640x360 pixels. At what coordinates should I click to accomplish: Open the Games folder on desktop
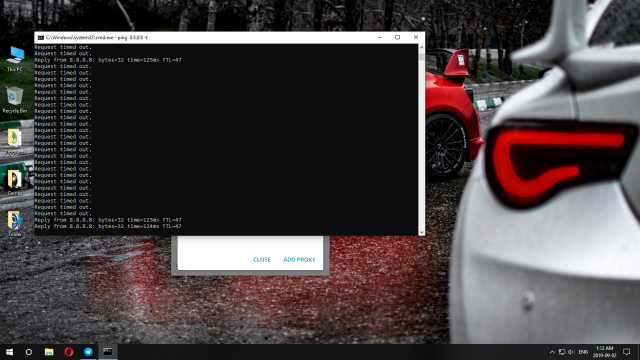point(15,182)
